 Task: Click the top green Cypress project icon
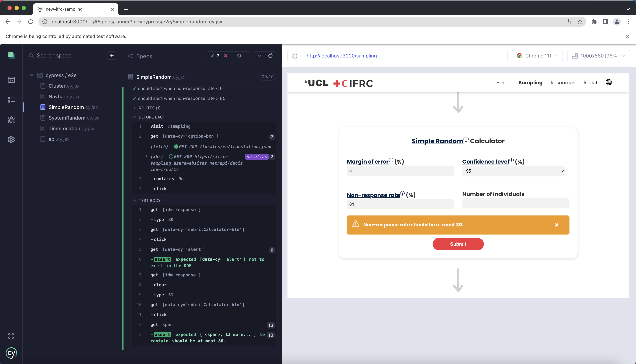tap(11, 55)
